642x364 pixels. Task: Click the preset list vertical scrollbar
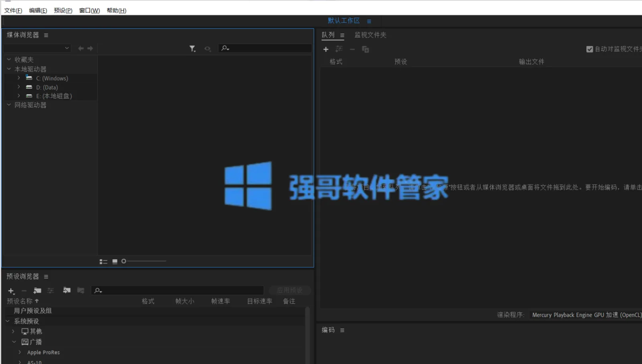[x=307, y=335]
